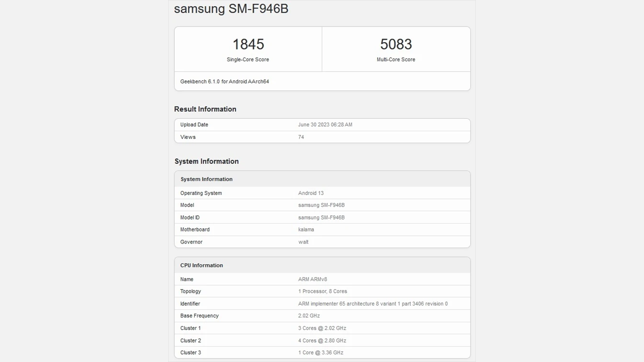Image resolution: width=644 pixels, height=362 pixels.
Task: Click the Cluster 2 value 4 Cores @ 2.80 GHz
Action: pyautogui.click(x=322, y=341)
